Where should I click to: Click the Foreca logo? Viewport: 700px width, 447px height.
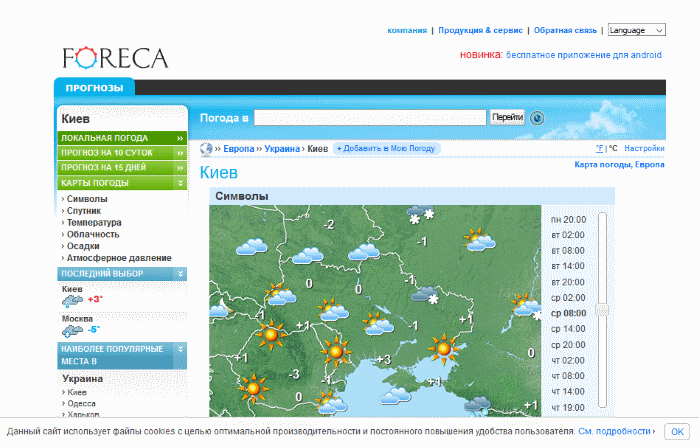pyautogui.click(x=114, y=57)
